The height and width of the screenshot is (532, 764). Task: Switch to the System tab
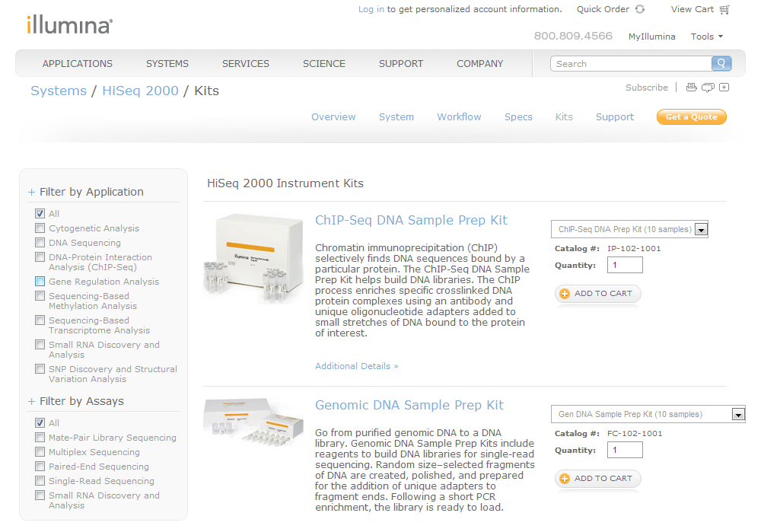coord(396,117)
